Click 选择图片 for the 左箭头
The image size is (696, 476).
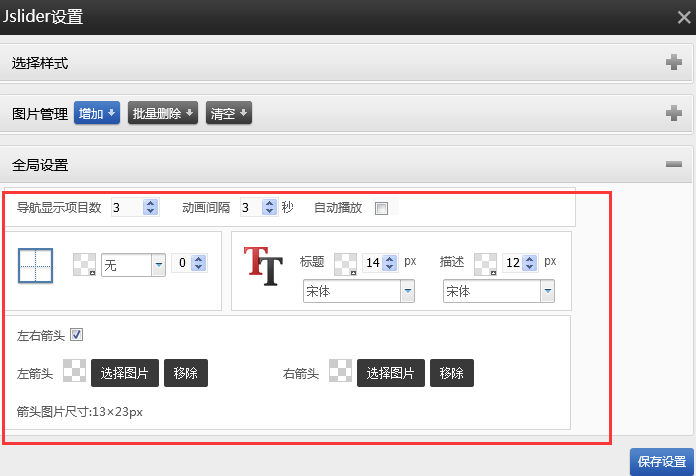point(125,373)
